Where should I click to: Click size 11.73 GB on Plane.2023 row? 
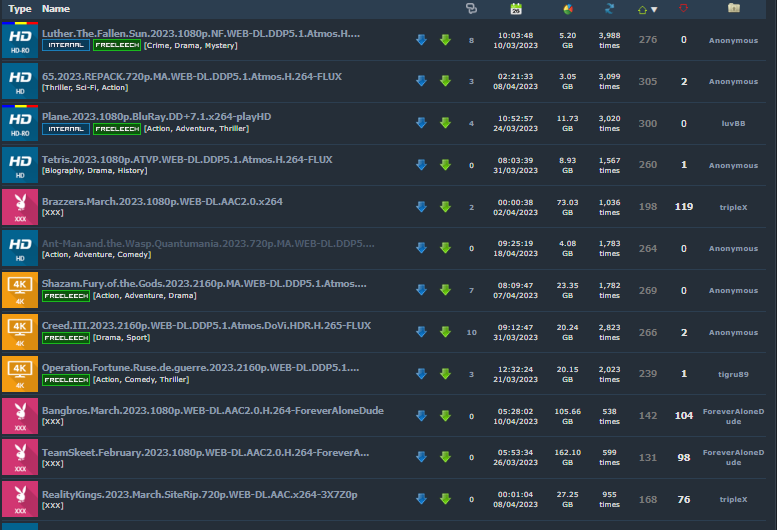(568, 123)
